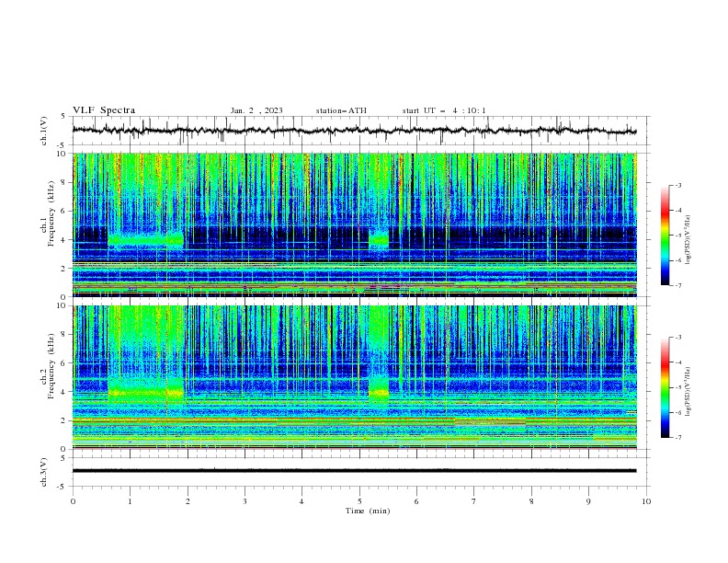This screenshot has width=728, height=563.
Task: Click the ch.1 voltage waveform trace
Action: [x=354, y=131]
